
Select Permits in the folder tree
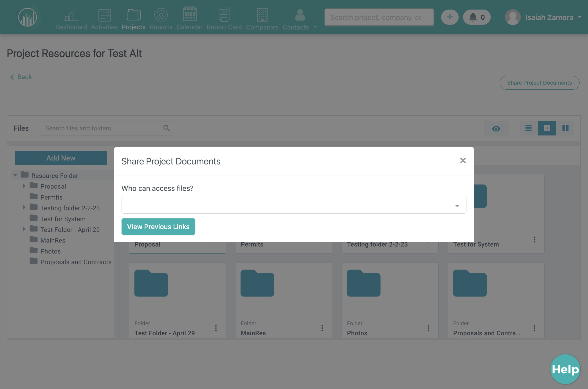point(51,197)
